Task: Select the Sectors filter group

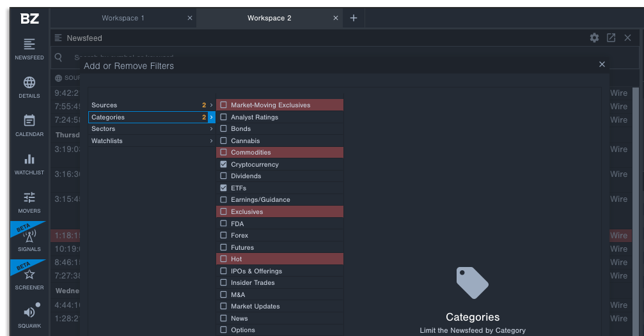Action: pos(152,129)
